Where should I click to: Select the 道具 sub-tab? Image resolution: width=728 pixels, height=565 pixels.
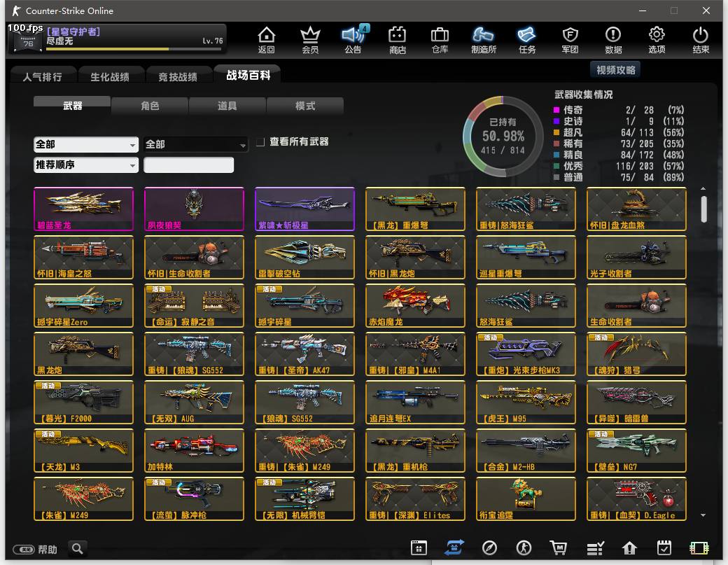click(x=227, y=106)
